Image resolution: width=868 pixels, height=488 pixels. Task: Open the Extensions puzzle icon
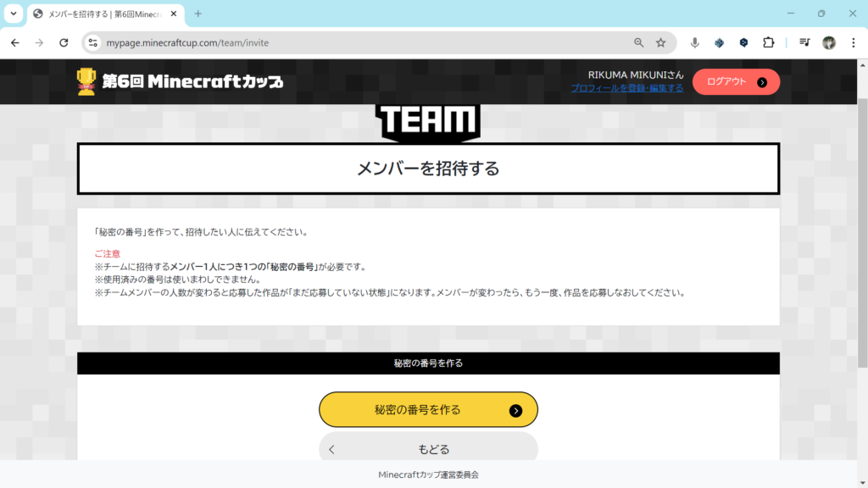coord(769,42)
